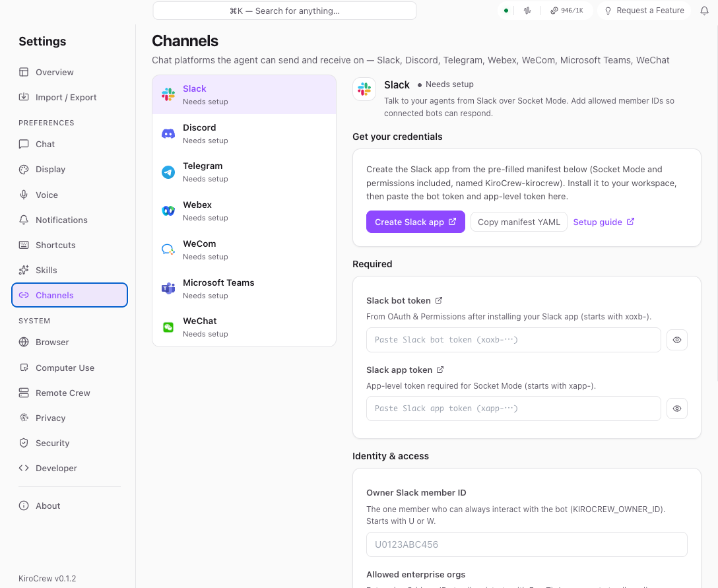
Task: Select the Microsoft Teams logo
Action: 168,288
